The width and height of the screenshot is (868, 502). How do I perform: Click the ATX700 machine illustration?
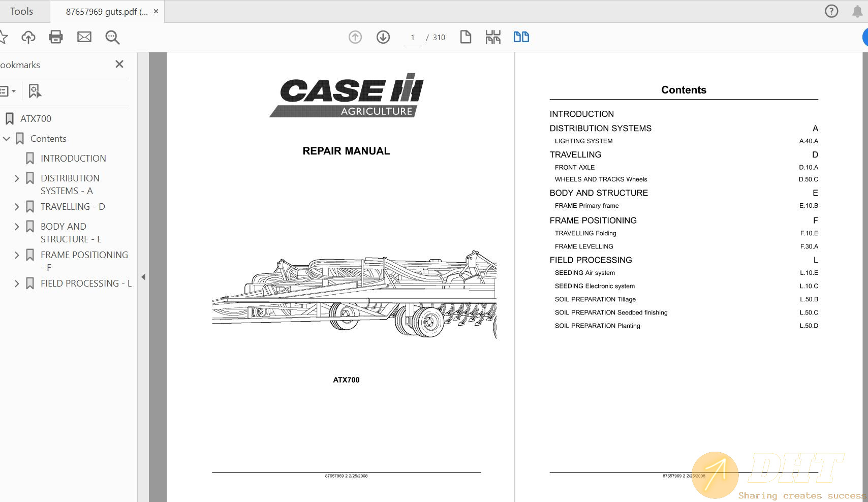coord(354,294)
